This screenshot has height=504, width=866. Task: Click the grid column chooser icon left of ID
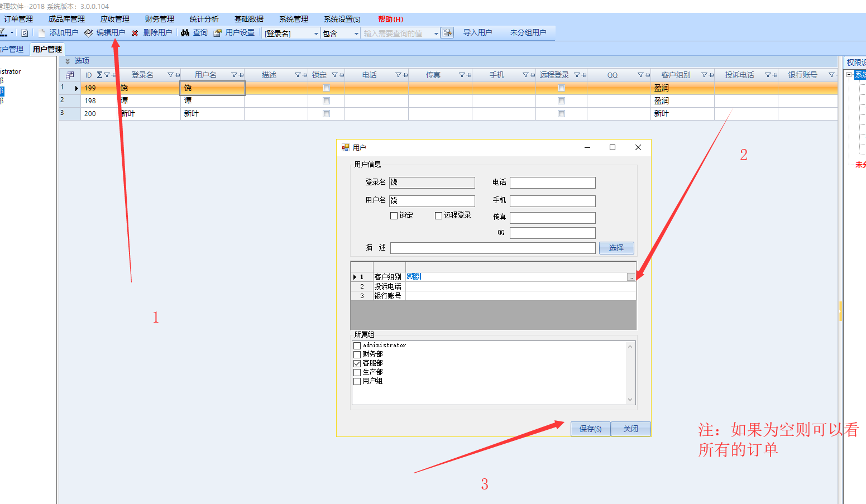[70, 75]
